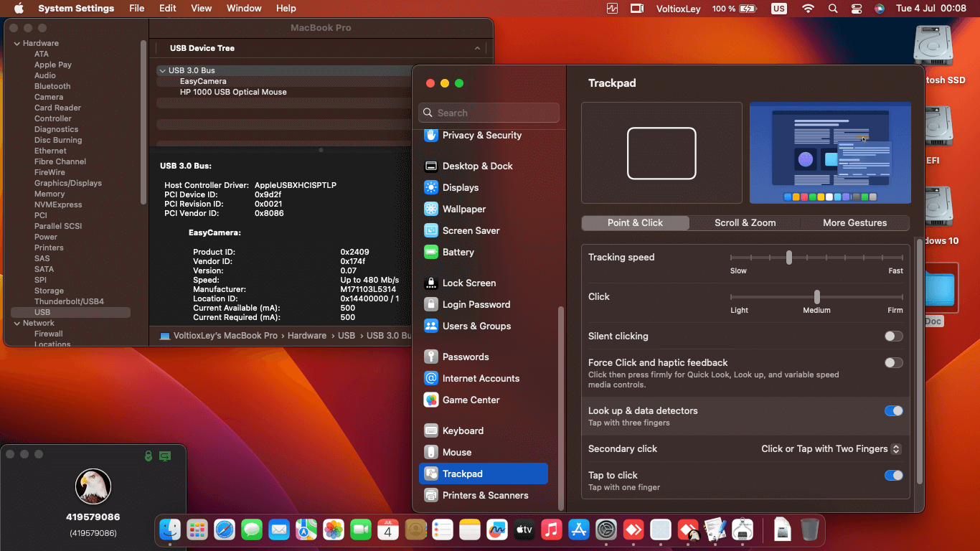Open Music app in the Dock
The height and width of the screenshot is (551, 980).
552,530
